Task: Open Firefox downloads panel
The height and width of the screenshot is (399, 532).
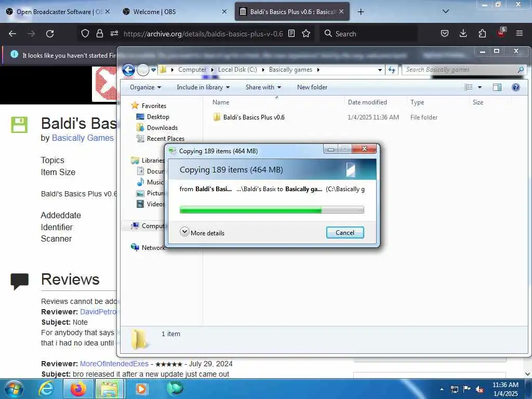Action: tap(463, 34)
